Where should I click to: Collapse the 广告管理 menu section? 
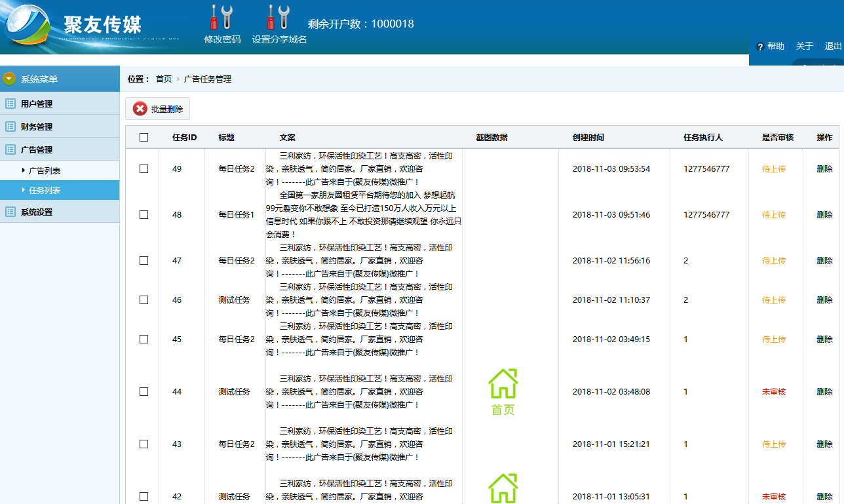tap(60, 149)
